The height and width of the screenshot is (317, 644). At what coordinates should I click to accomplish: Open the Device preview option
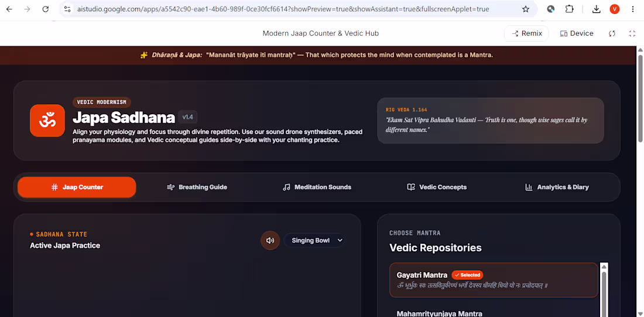click(577, 33)
